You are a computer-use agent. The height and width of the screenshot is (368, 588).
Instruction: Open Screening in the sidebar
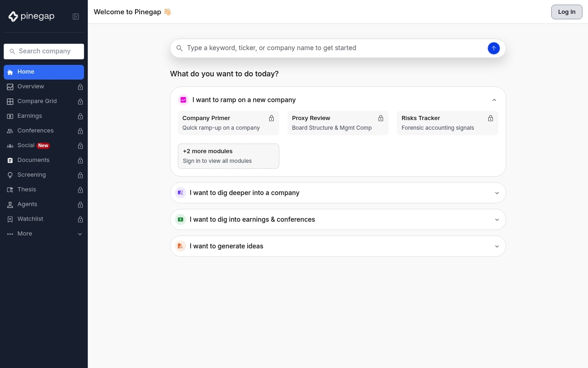coord(44,175)
